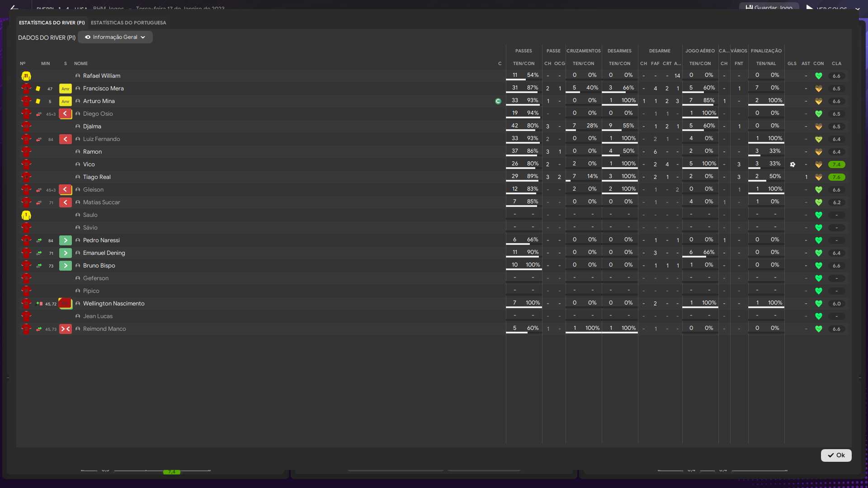Click the Guardar Jogo button
This screenshot has height=488, width=868.
(x=769, y=7)
